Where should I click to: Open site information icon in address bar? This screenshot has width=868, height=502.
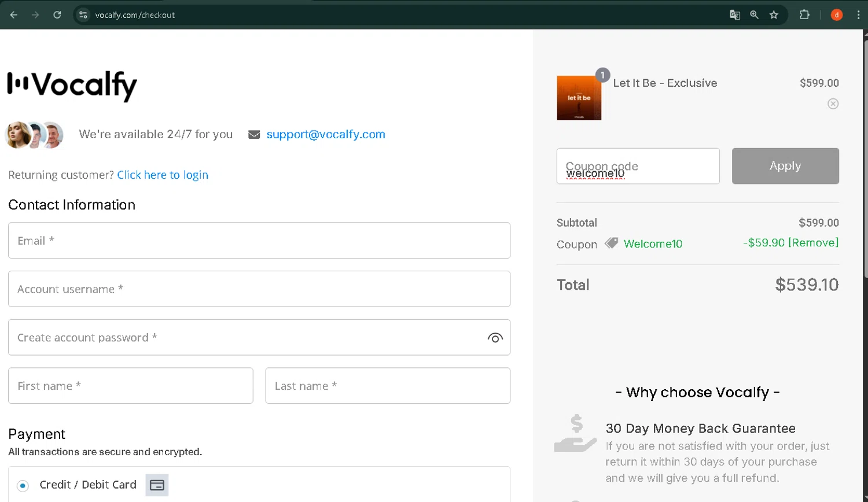tap(83, 15)
